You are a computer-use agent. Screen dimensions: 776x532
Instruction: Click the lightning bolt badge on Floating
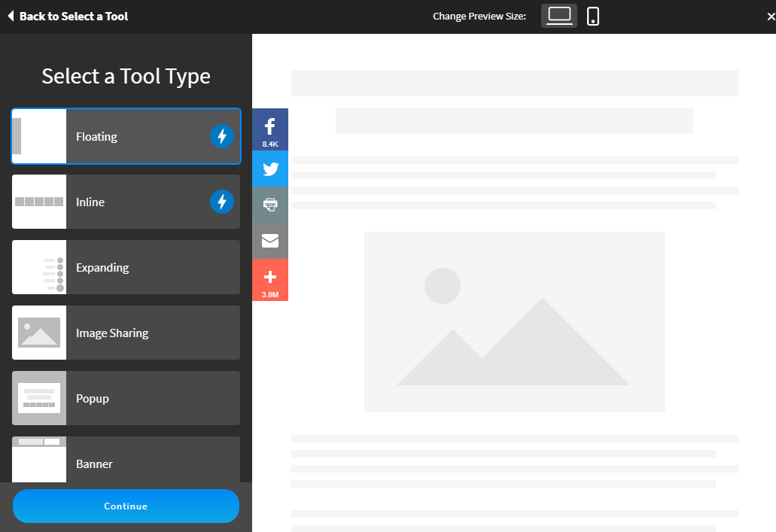221,136
